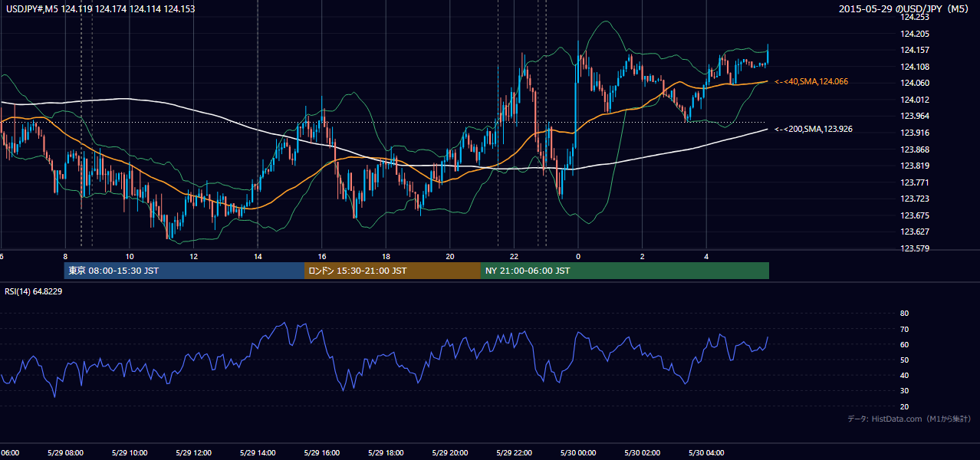The width and height of the screenshot is (980, 460).
Task: Select the ロンドン 15:30-21:00 JST session bar
Action: [x=393, y=271]
